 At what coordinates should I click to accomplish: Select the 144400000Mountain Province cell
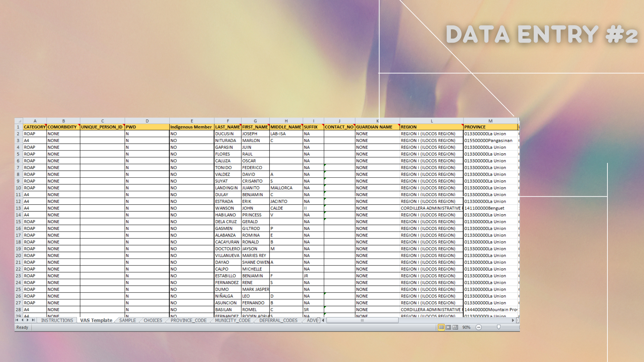[x=490, y=310]
